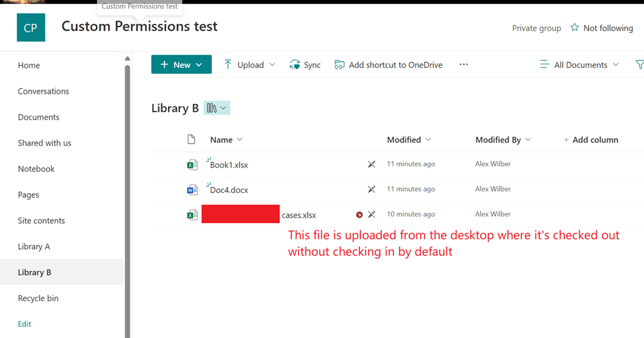Click Alex Wilber on Book1.xlsx row
Screen dimensions: 644x338
click(x=493, y=164)
